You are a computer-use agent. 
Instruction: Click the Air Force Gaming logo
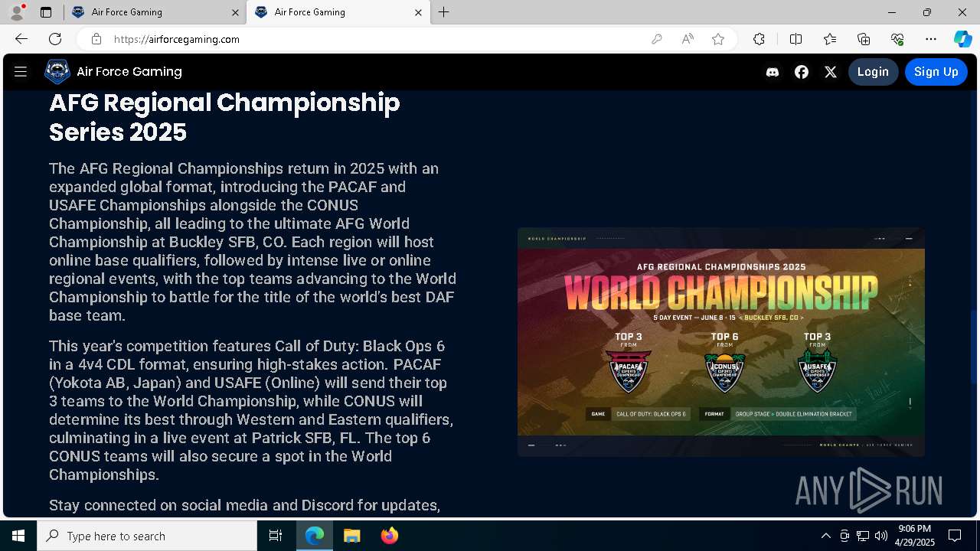(x=57, y=72)
